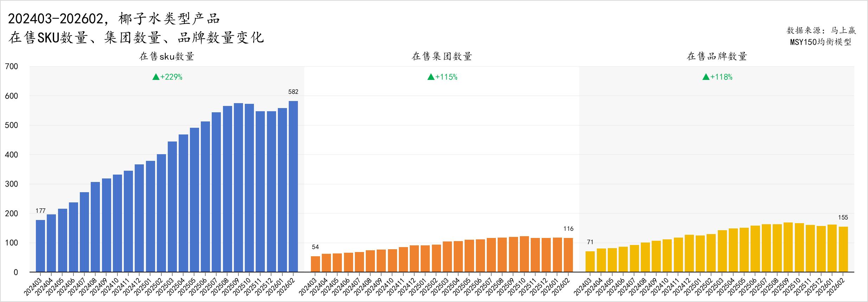Click the 在售品牌数量 subplot title
Image resolution: width=868 pixels, height=302 pixels.
[x=717, y=56]
